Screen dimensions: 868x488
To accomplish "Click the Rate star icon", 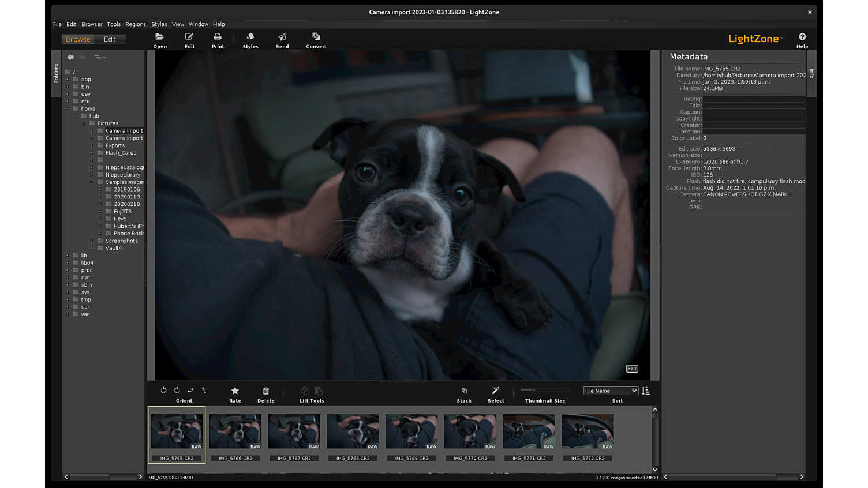I will (235, 391).
